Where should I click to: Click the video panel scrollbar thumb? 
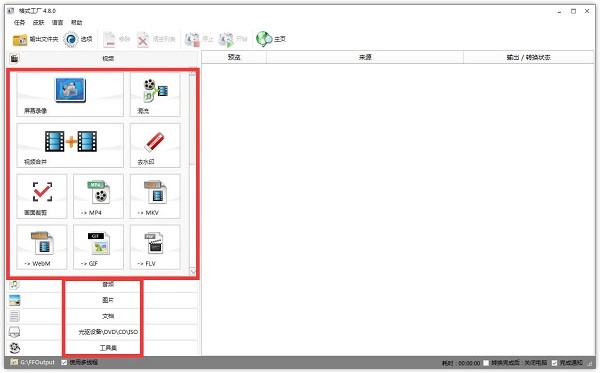(x=193, y=121)
